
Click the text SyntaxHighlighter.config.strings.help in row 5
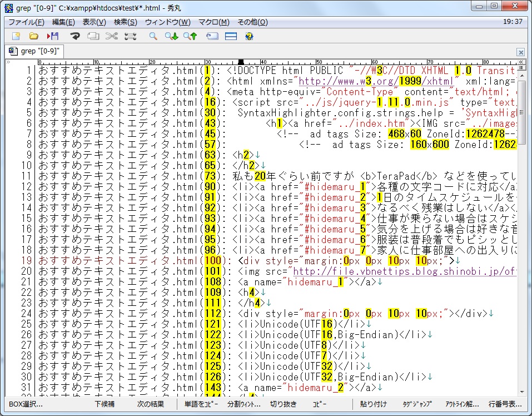[x=340, y=113]
